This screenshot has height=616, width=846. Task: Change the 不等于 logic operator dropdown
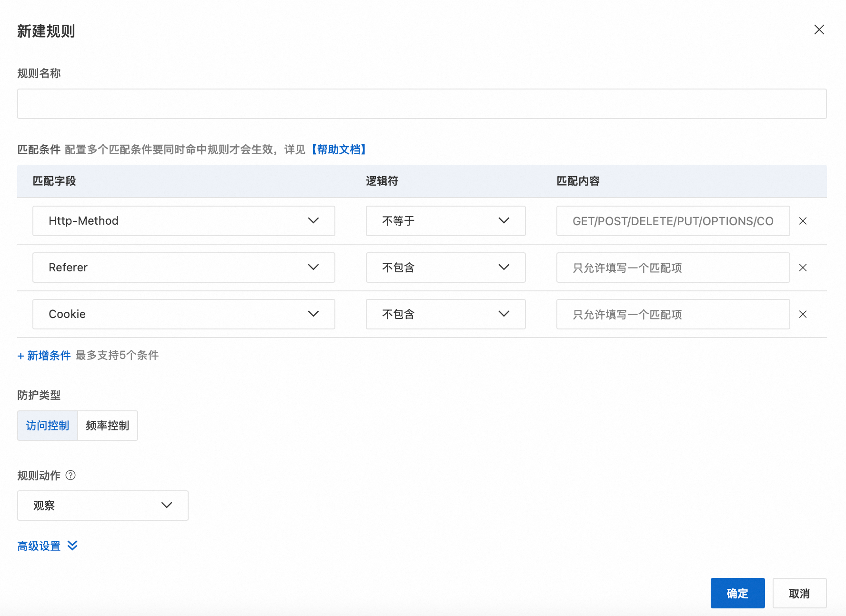[445, 221]
